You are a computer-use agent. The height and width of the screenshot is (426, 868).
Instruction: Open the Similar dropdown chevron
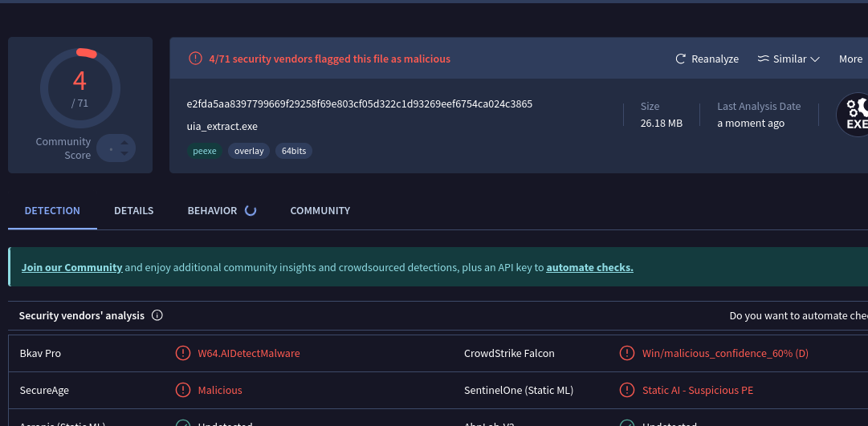815,59
